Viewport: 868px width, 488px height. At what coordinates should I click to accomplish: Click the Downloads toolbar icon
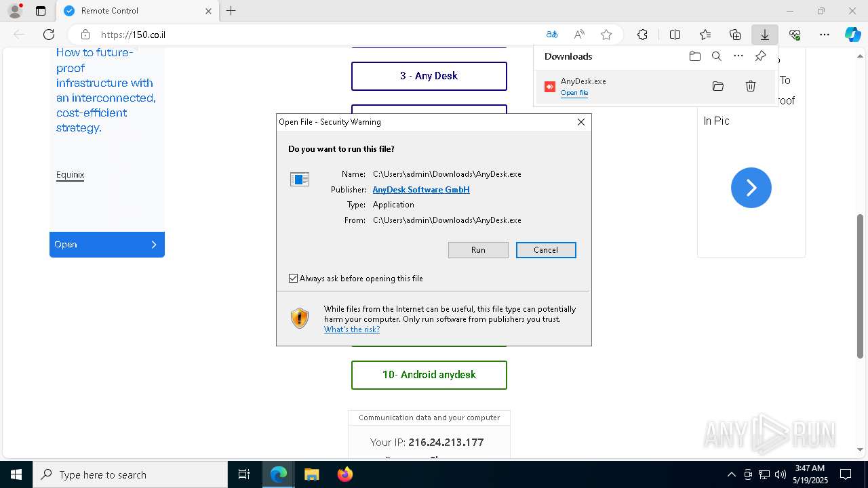pos(764,35)
